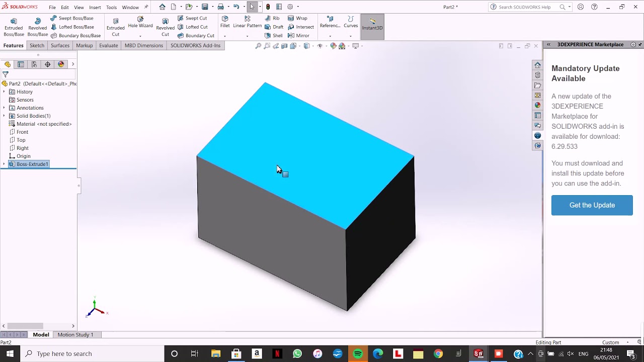Click the Boundary Boss/Base tool
This screenshot has width=644, height=362.
pyautogui.click(x=75, y=36)
